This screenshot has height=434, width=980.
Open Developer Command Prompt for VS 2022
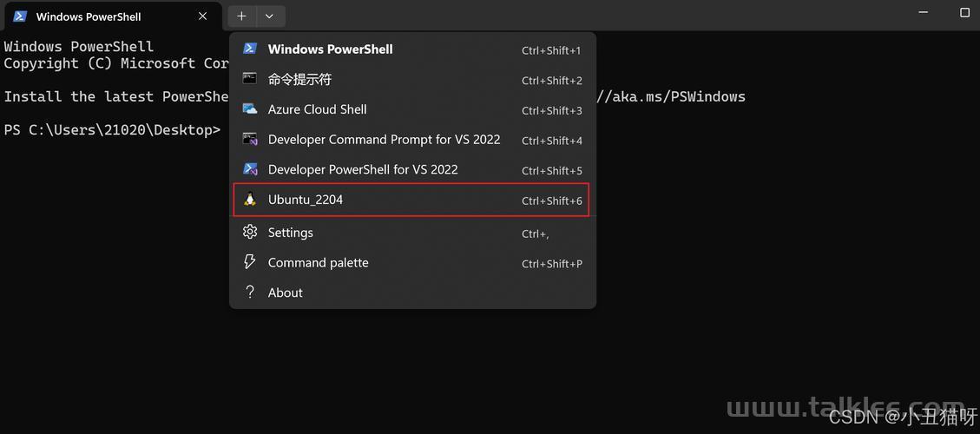point(412,140)
